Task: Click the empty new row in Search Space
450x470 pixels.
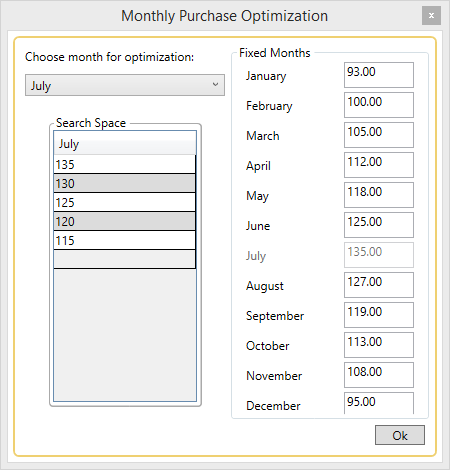Action: 124,259
